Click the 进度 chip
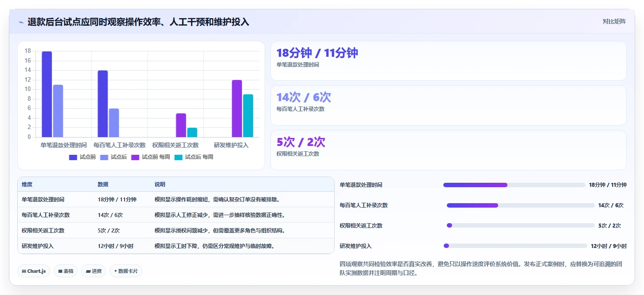The width and height of the screenshot is (644, 295). click(94, 271)
